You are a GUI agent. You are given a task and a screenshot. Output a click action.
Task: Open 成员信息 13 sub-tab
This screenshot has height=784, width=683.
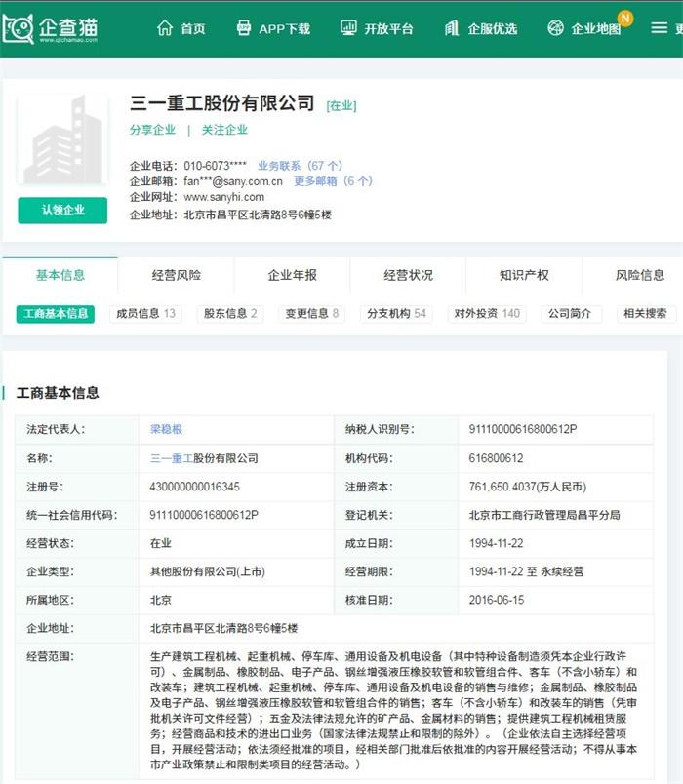(x=145, y=313)
